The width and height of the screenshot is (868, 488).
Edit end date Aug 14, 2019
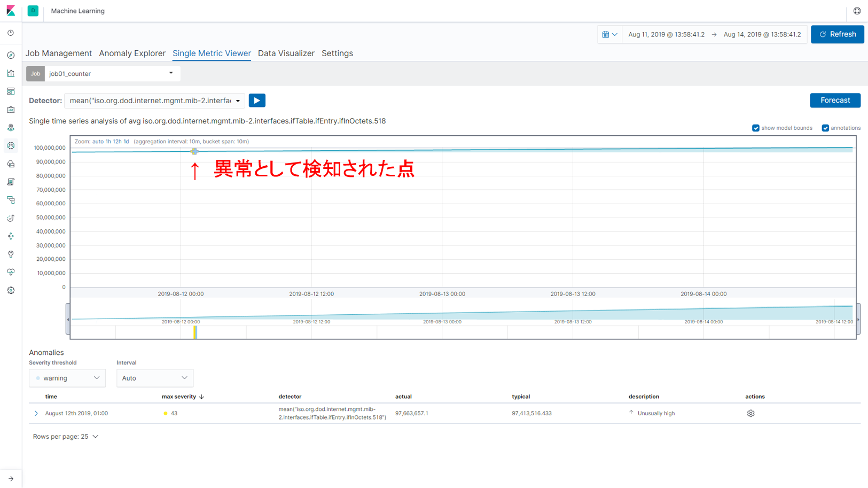[x=762, y=34]
